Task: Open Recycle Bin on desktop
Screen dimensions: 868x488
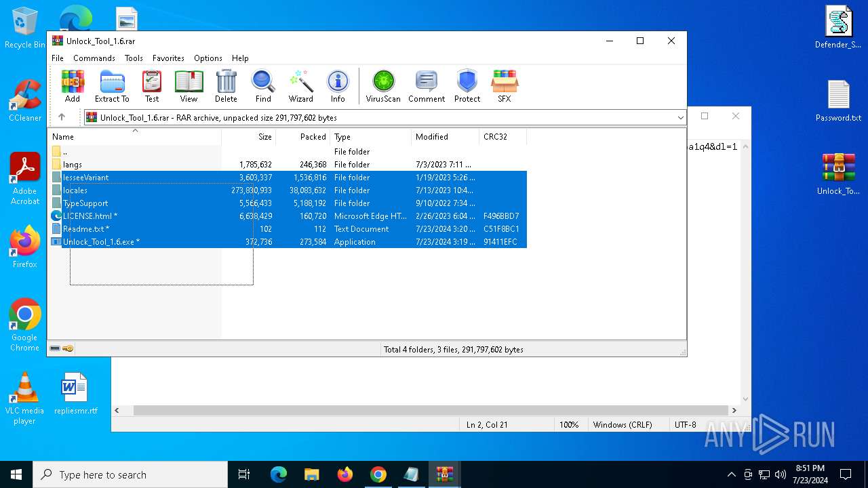Action: pos(24,28)
